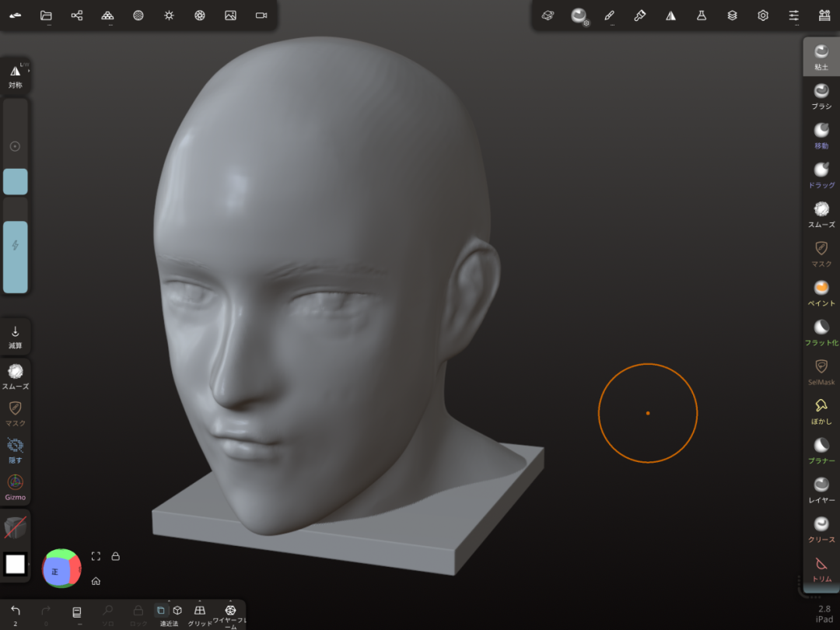Image resolution: width=840 pixels, height=630 pixels.
Task: Open the Symmetry triangle menu in top bar
Action: tap(670, 16)
